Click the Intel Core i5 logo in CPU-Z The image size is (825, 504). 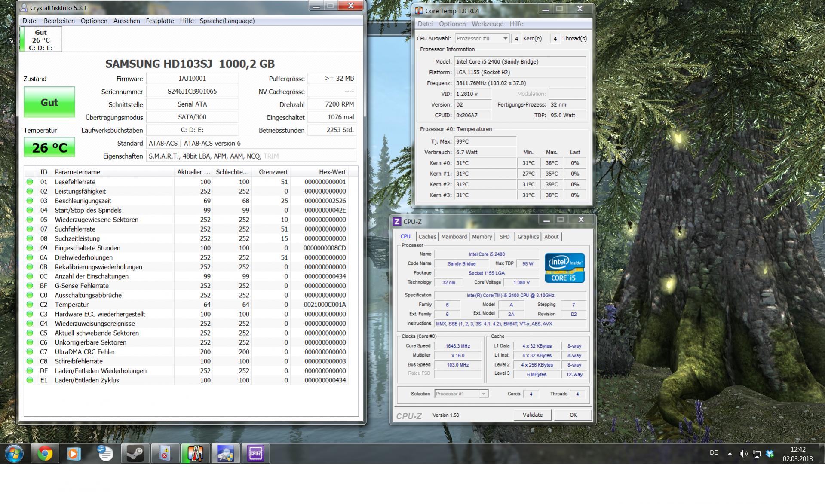564,268
